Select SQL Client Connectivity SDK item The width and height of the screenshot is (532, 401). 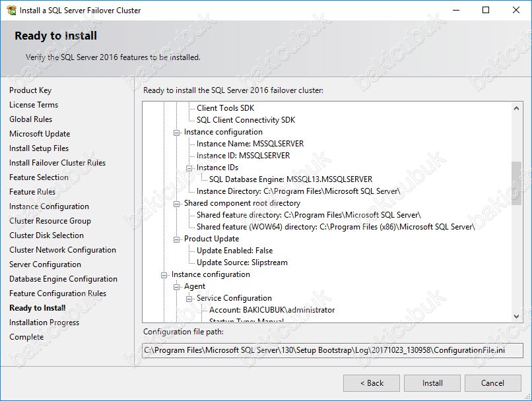pyautogui.click(x=246, y=120)
